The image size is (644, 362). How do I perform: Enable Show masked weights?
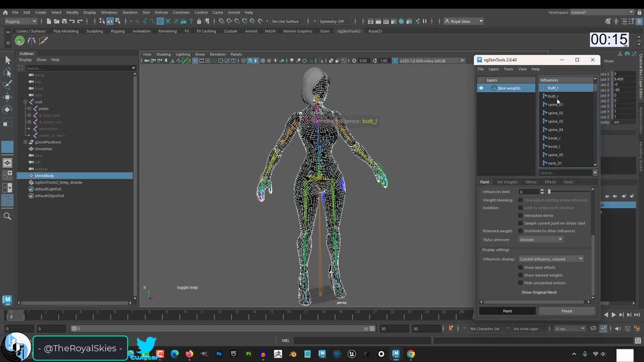[x=521, y=275]
